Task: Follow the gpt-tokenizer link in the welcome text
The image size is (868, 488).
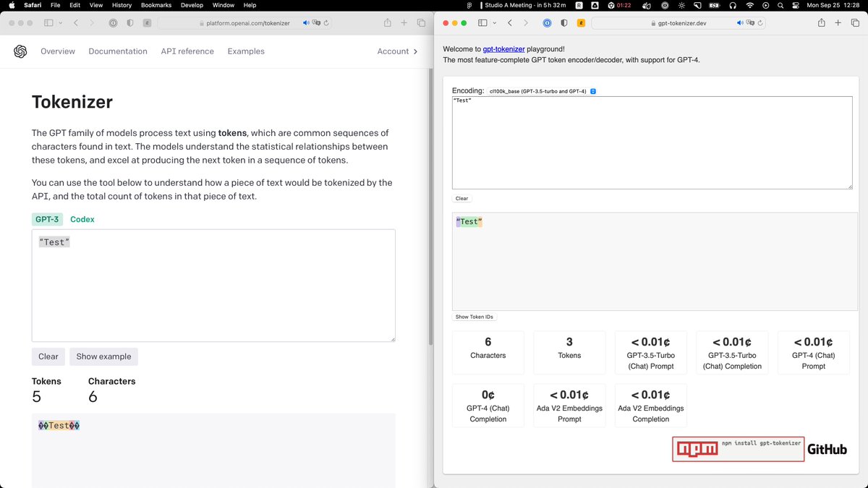Action: tap(503, 49)
